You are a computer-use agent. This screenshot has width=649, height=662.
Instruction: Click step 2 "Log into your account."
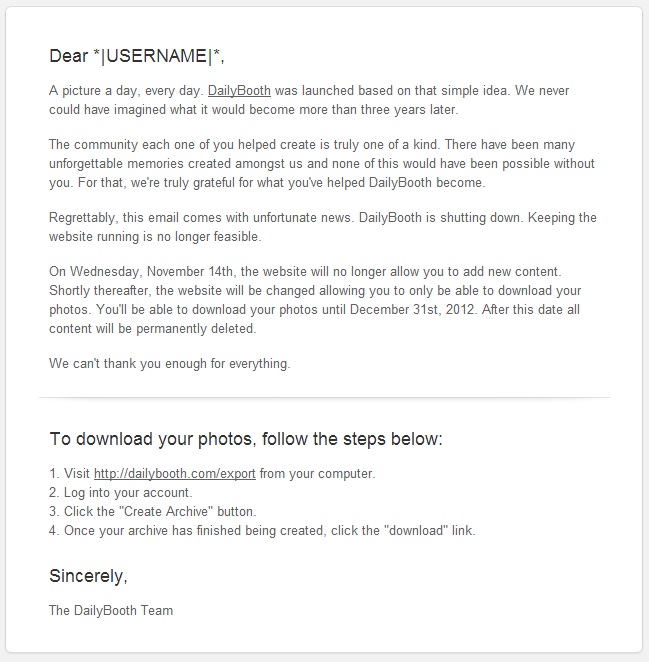(126, 492)
